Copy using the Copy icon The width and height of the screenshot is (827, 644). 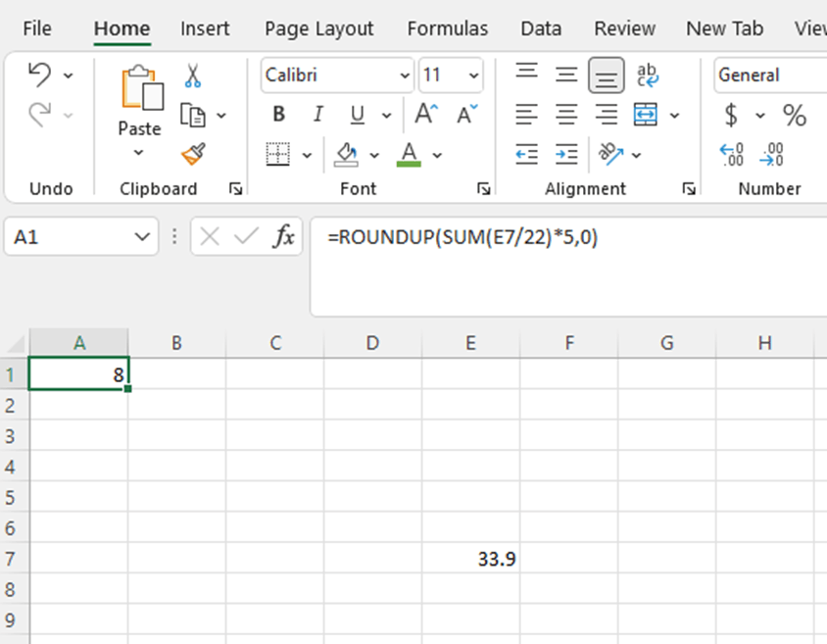tap(195, 114)
